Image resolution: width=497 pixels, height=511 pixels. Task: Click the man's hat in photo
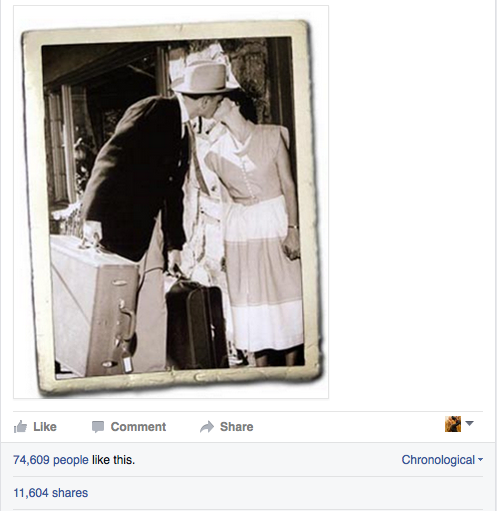tap(203, 78)
